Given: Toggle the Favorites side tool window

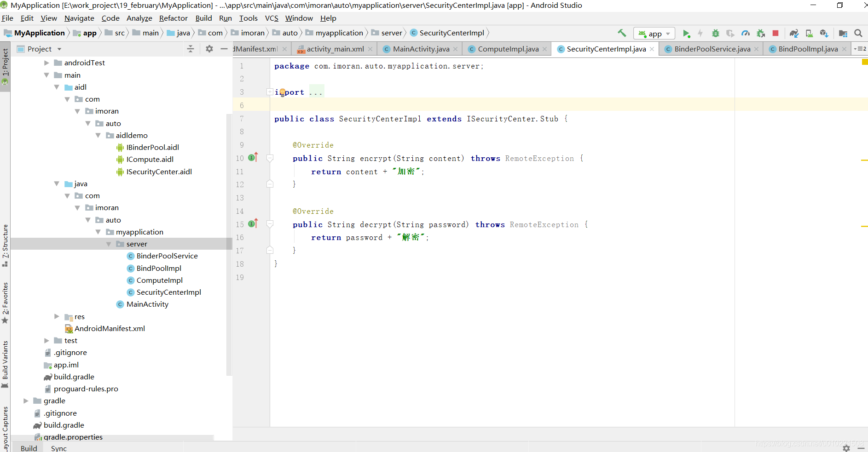Looking at the screenshot, I should 5,303.
